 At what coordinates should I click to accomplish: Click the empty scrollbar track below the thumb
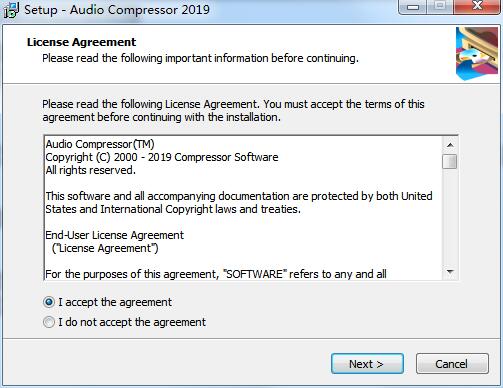tap(450, 217)
